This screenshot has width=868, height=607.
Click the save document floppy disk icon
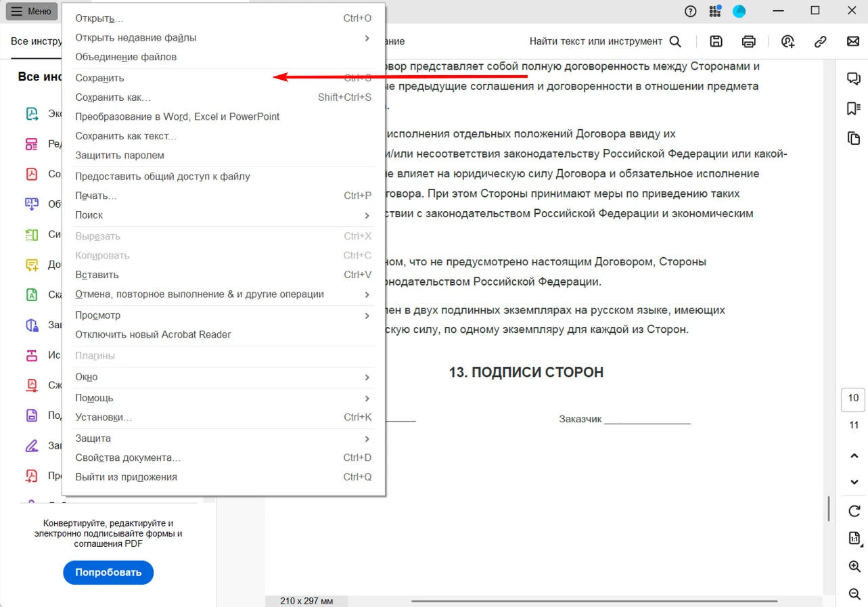pyautogui.click(x=716, y=41)
